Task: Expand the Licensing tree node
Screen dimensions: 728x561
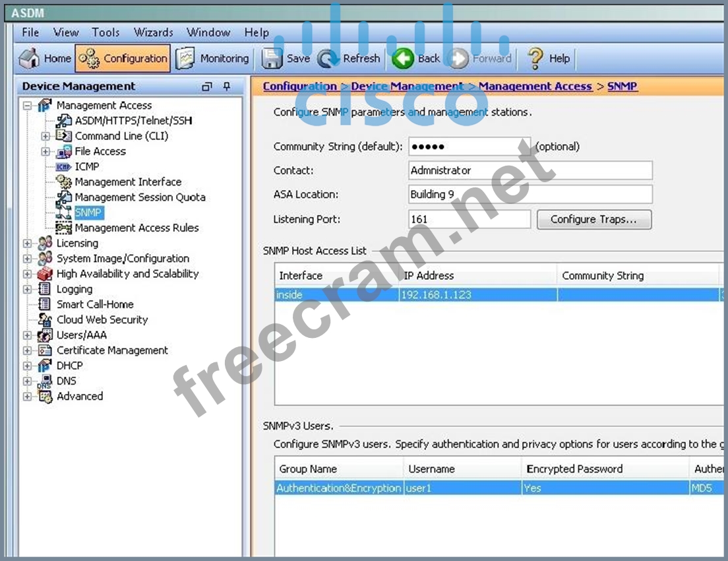Action: click(27, 244)
